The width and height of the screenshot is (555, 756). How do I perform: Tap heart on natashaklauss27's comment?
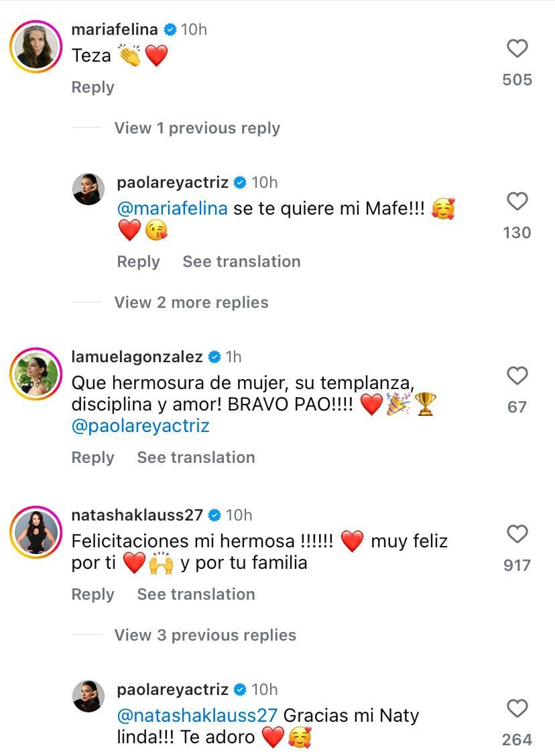pos(517,535)
